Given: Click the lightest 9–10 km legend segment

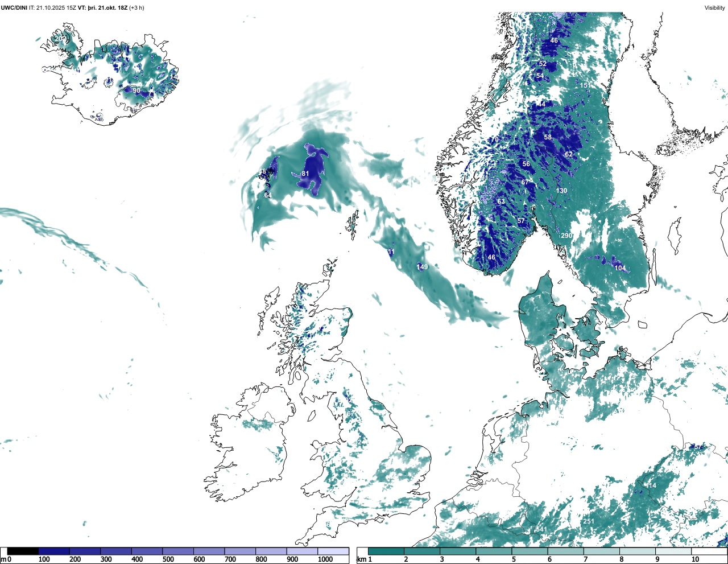Looking at the screenshot, I should point(673,551).
